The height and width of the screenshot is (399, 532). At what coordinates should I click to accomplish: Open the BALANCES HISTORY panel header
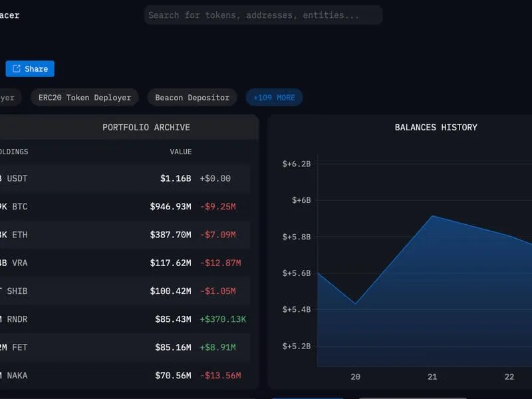437,127
